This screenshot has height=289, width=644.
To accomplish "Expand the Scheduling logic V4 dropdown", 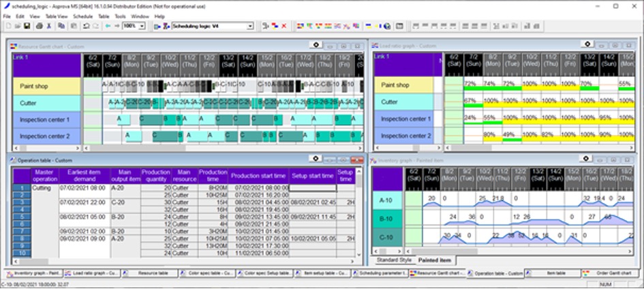I will coord(249,26).
